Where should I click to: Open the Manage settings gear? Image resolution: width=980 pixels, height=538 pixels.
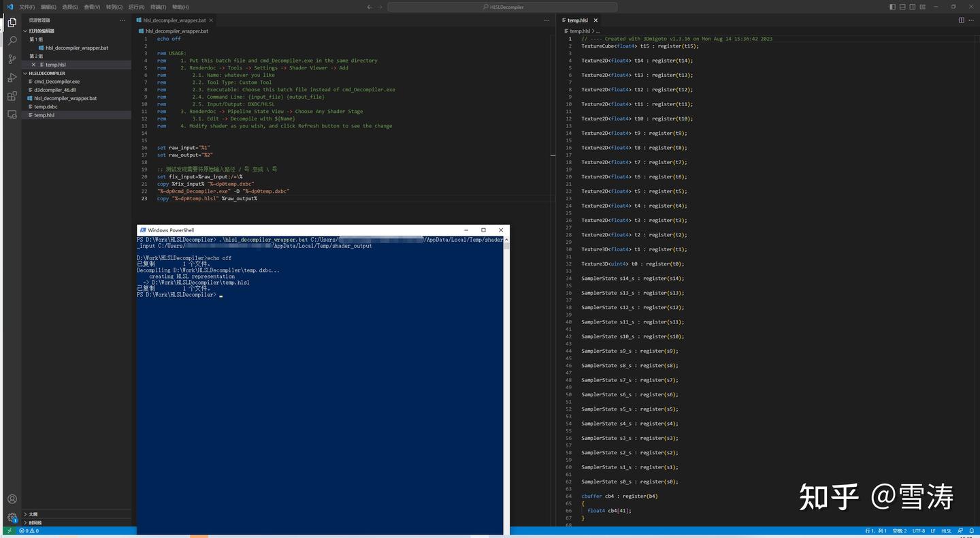[11, 518]
